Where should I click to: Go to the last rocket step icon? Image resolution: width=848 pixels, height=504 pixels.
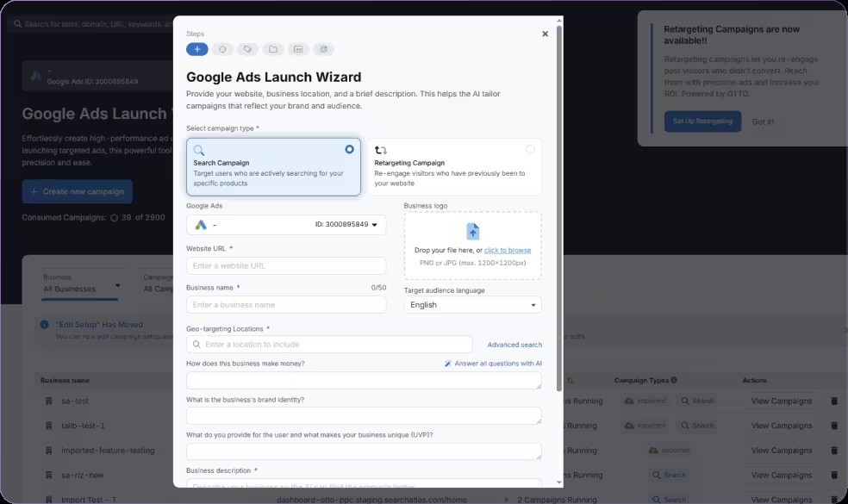pos(323,49)
